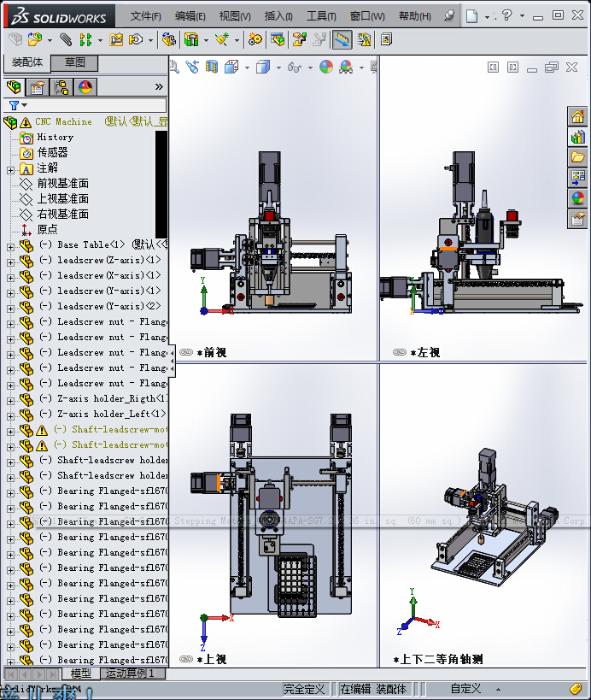Viewport: 591px width, 700px height.
Task: Open the Linear Component Pattern tool
Action: point(85,39)
